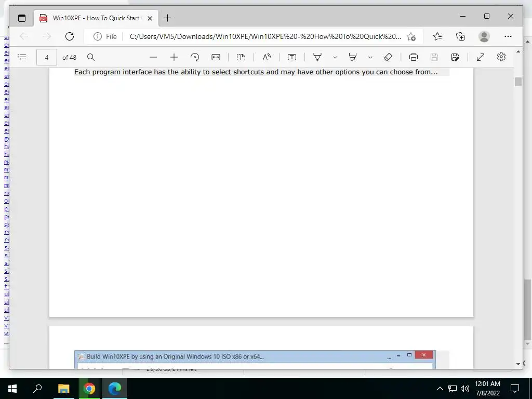532x399 pixels.
Task: Select the Highlight tool
Action: [353, 57]
